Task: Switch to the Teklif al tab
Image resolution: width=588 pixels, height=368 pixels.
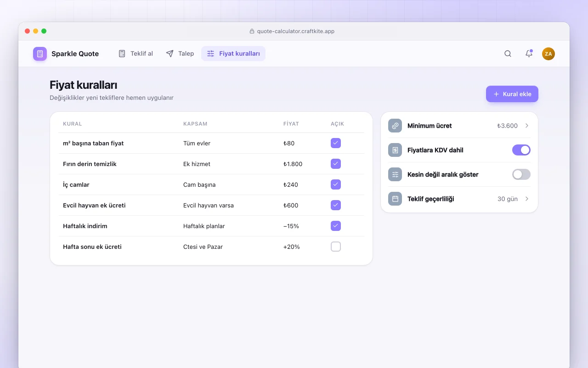Action: click(136, 54)
